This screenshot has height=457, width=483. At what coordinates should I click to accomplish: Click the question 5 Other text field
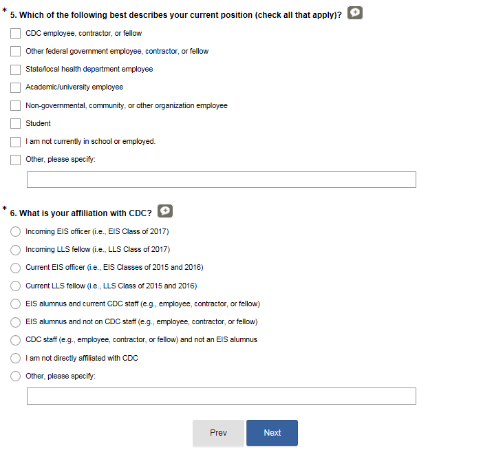[x=221, y=180]
